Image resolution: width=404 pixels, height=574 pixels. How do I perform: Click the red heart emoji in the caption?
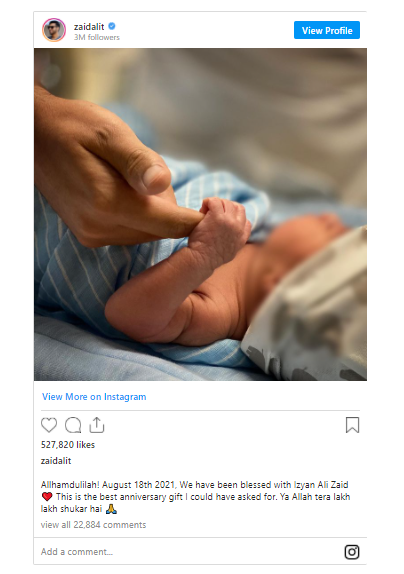click(x=47, y=497)
